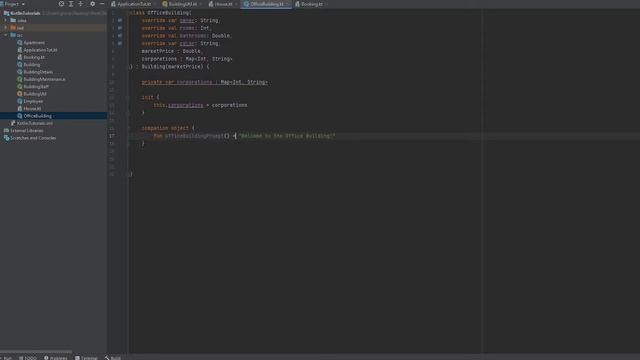Close the House.kt tab
This screenshot has height=360, width=640.
pyautogui.click(x=236, y=4)
